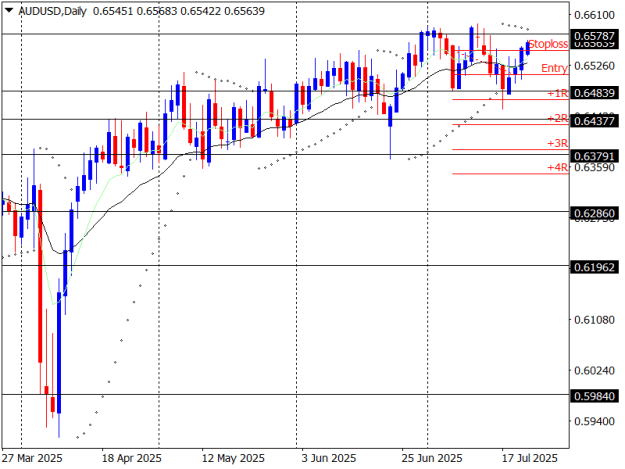The image size is (625, 469).
Task: Click the 0.66100 price axis value
Action: tap(594, 15)
